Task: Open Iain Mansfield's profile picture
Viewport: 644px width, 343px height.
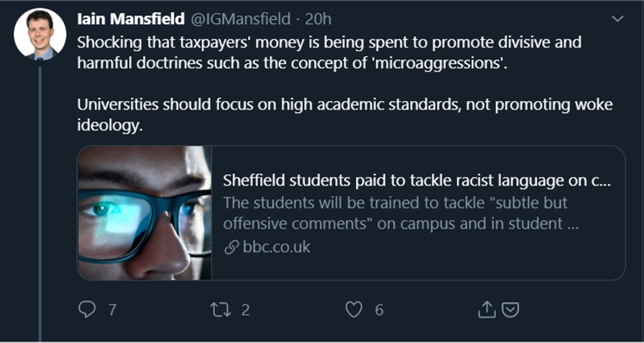Action: [x=40, y=33]
